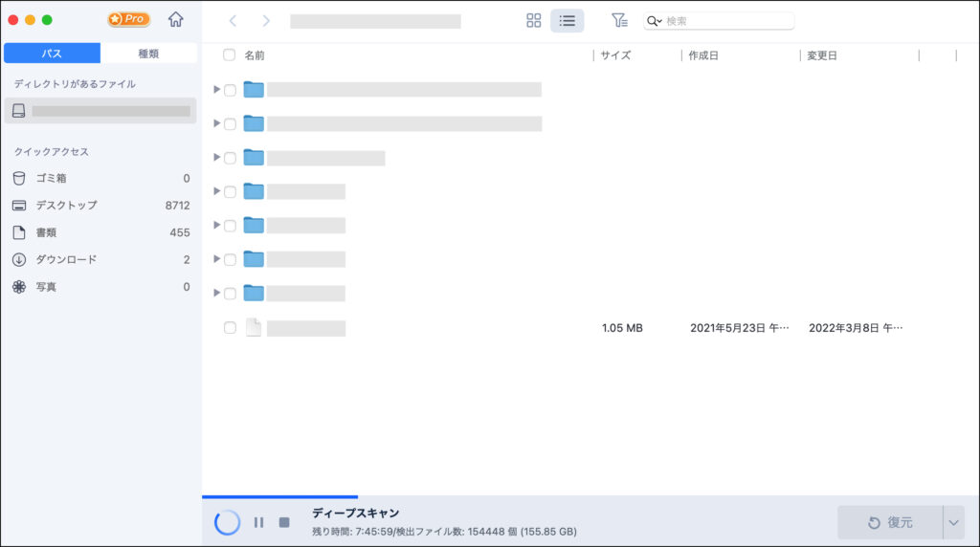
Task: Click the scan spinner indicator
Action: (x=227, y=522)
